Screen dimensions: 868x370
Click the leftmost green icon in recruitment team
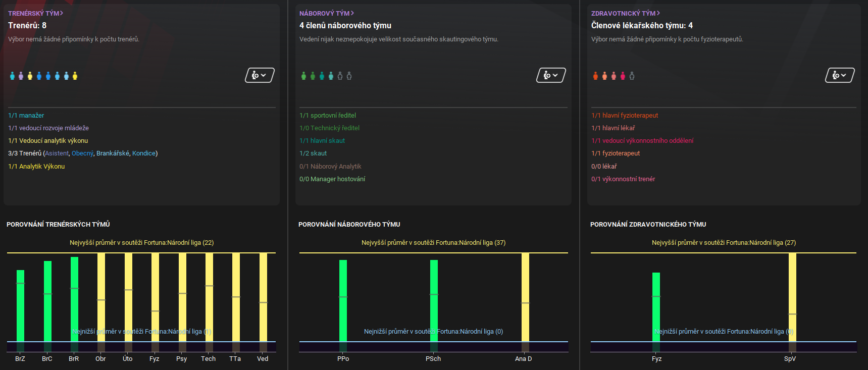coord(303,76)
